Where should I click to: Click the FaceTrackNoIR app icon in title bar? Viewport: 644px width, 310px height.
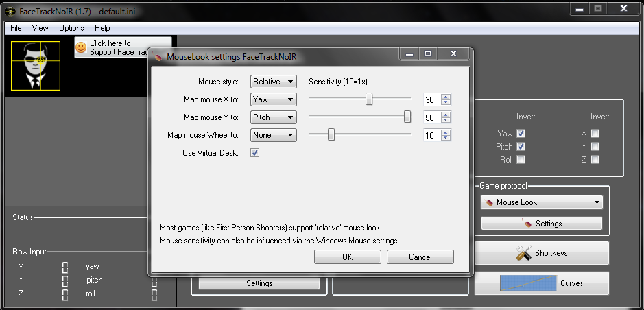10,12
